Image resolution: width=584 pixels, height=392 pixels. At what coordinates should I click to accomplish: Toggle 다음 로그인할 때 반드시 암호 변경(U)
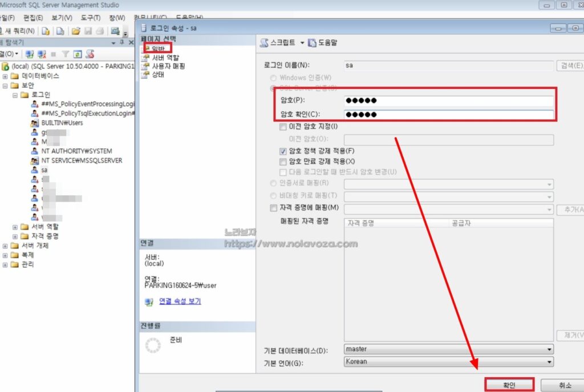(283, 172)
